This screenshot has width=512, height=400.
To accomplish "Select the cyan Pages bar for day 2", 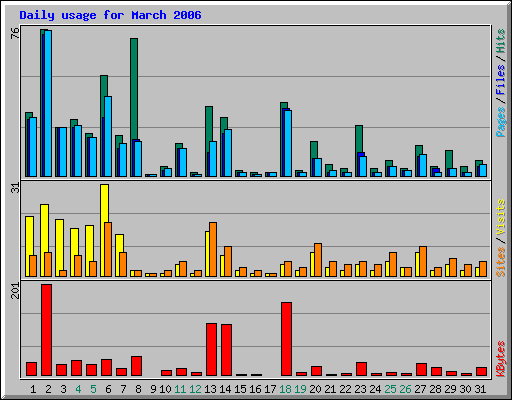I will [x=48, y=103].
